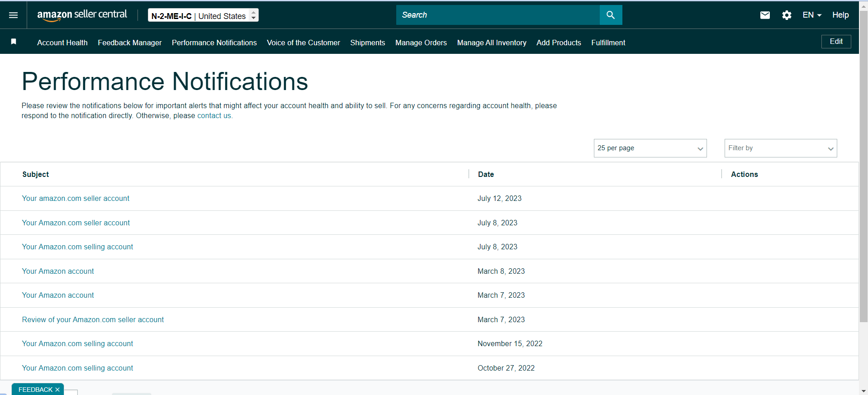Open 'Your Amazon.com seller account' from July 8
868x395 pixels.
coord(76,223)
